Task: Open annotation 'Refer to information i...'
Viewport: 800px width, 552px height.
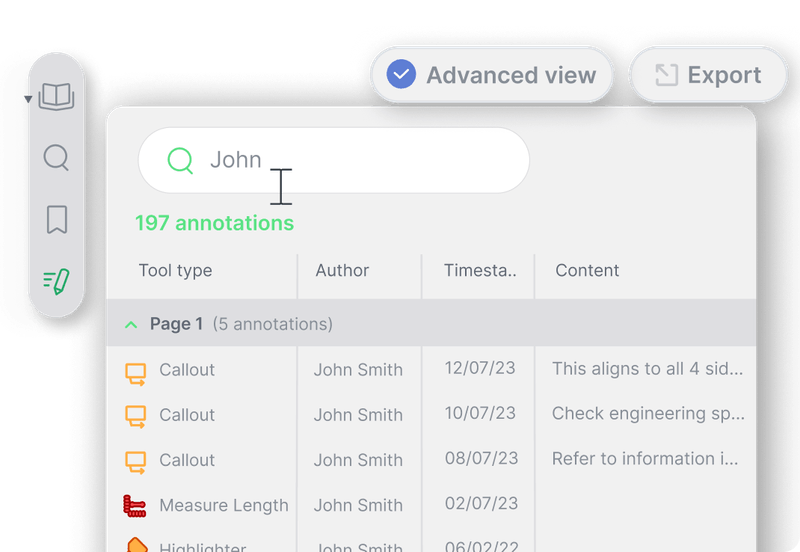Action: (x=646, y=459)
